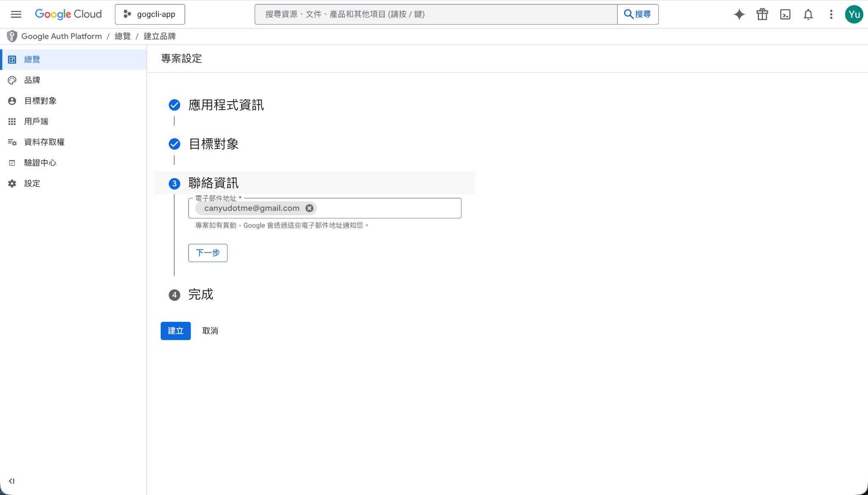Go to 品牌 in the sidebar

32,80
